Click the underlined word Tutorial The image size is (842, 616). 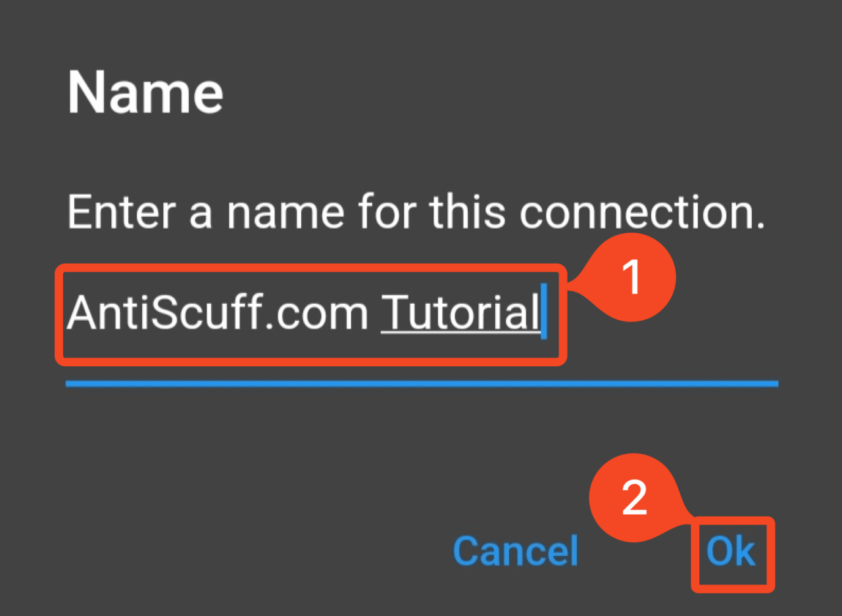pyautogui.click(x=460, y=313)
